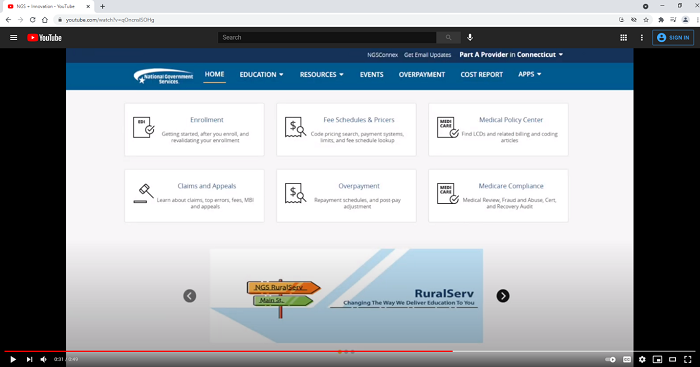Click Get Email Updates link
The image size is (700, 367).
pyautogui.click(x=428, y=54)
